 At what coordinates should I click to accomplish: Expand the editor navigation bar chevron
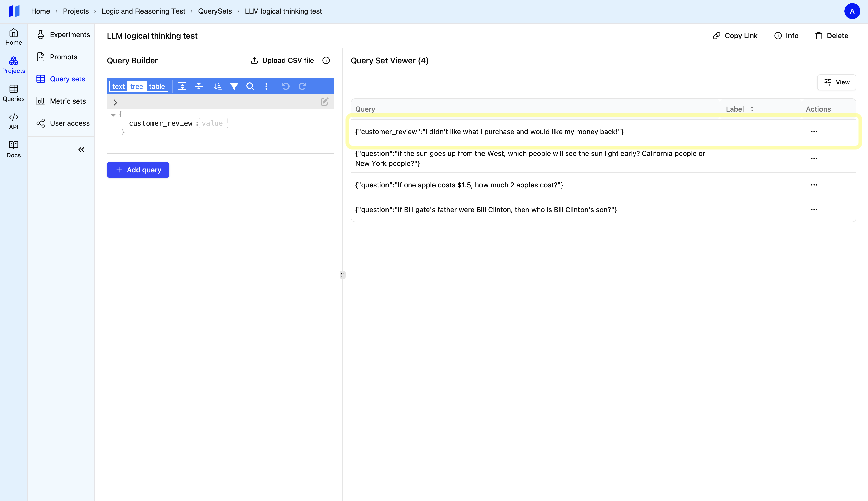click(x=115, y=102)
